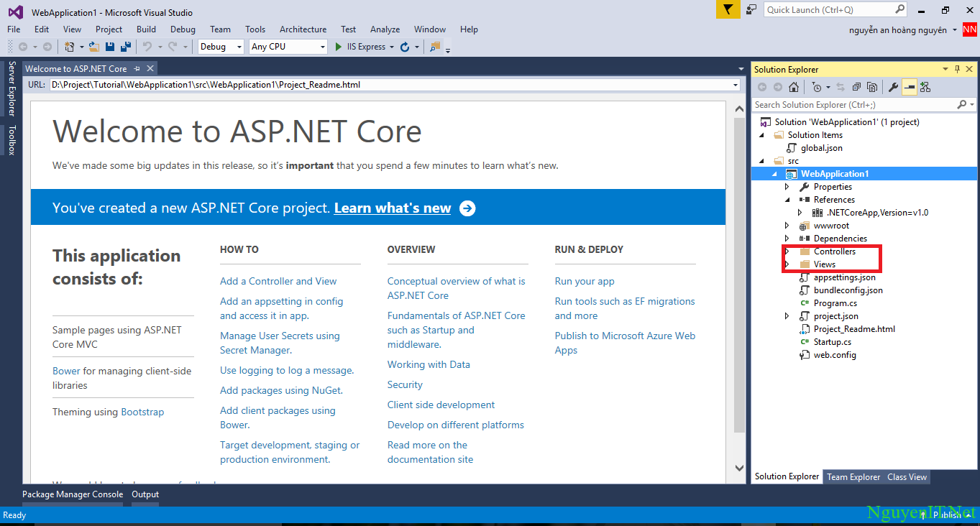Open the File menu

14,29
